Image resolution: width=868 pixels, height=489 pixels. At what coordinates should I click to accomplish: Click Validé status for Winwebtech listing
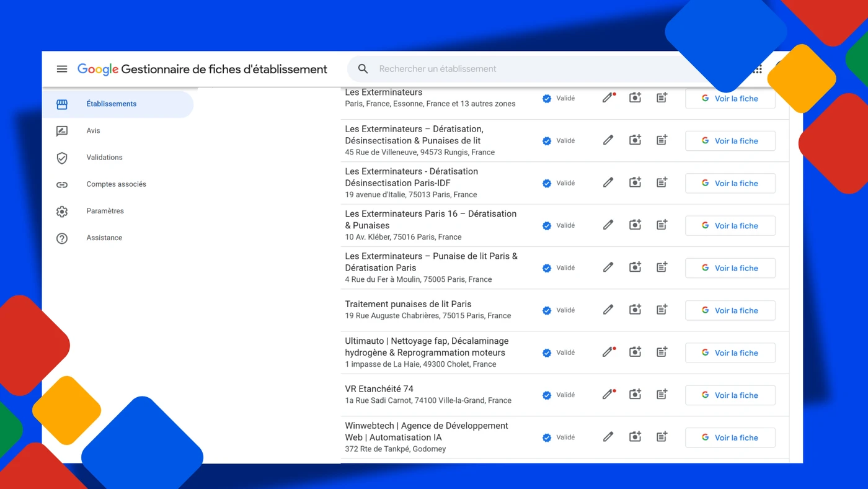tap(559, 437)
